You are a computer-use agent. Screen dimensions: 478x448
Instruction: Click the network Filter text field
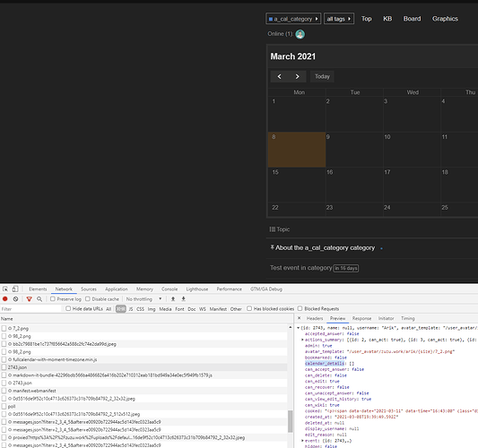30,309
